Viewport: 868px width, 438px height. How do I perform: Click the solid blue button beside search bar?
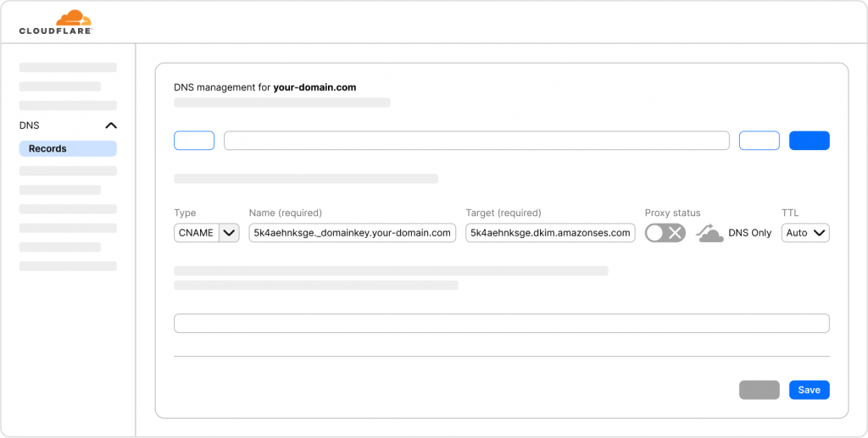click(809, 141)
